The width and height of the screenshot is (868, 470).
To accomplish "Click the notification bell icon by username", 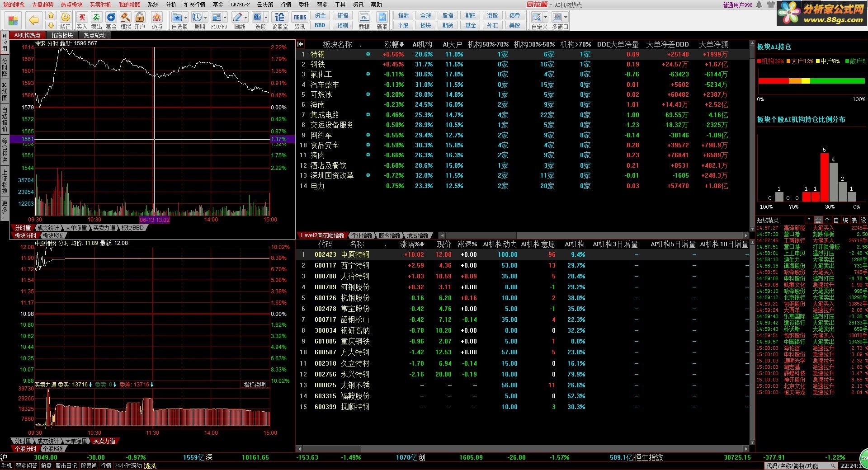I will 759,5.
